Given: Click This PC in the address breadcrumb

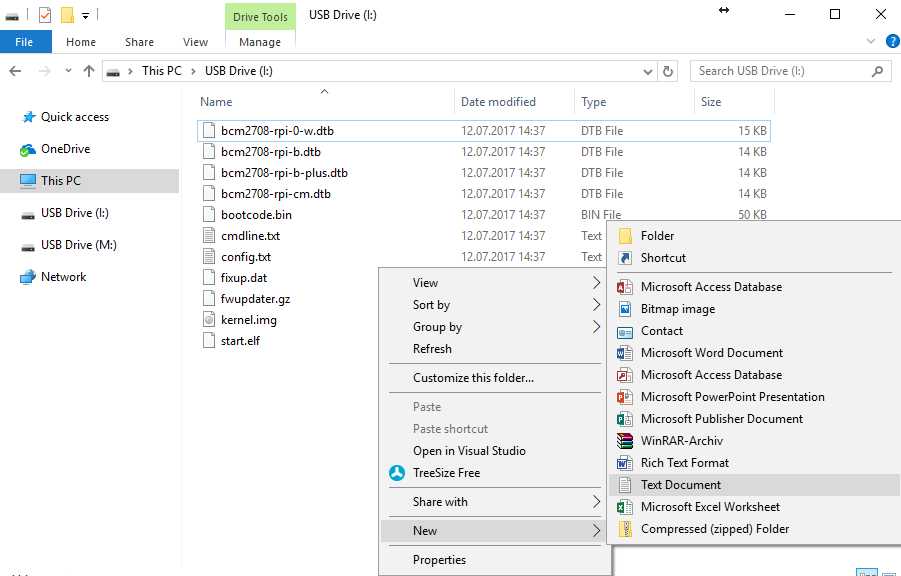Looking at the screenshot, I should pos(161,71).
